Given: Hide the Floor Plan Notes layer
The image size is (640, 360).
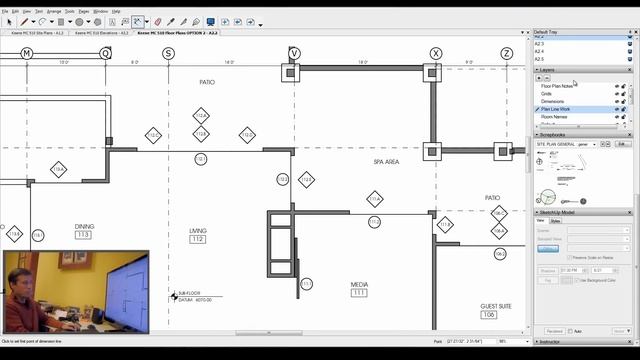Looking at the screenshot, I should (x=617, y=86).
